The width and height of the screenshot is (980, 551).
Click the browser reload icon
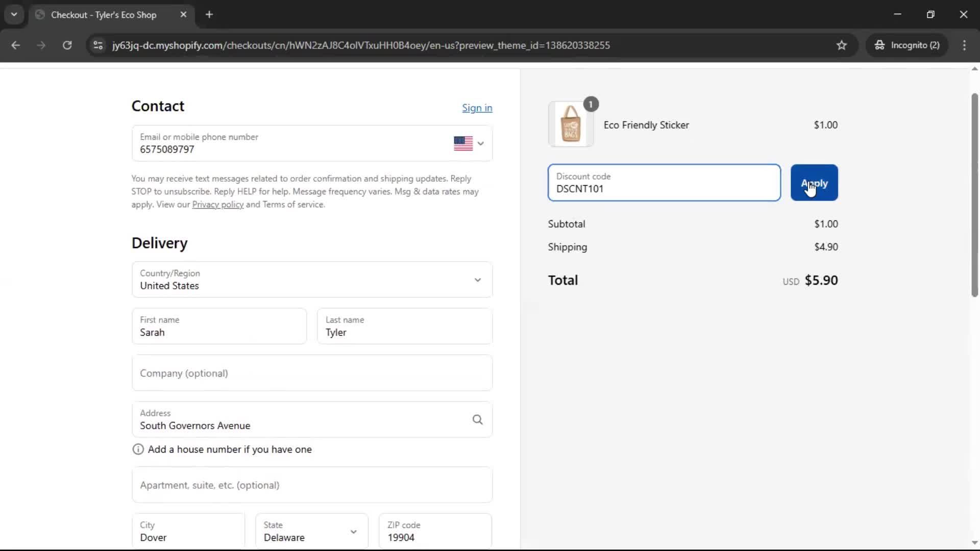coord(67,45)
